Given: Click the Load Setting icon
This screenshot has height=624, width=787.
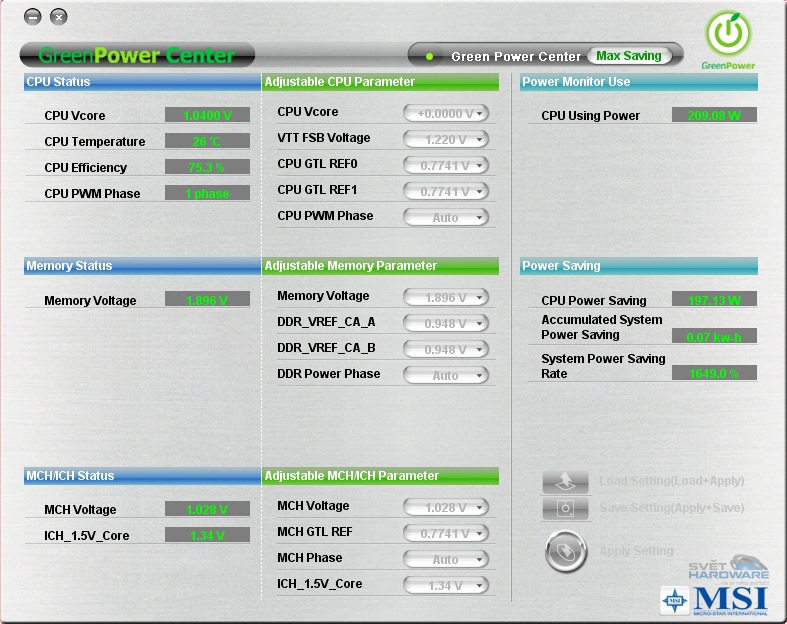Looking at the screenshot, I should (565, 481).
